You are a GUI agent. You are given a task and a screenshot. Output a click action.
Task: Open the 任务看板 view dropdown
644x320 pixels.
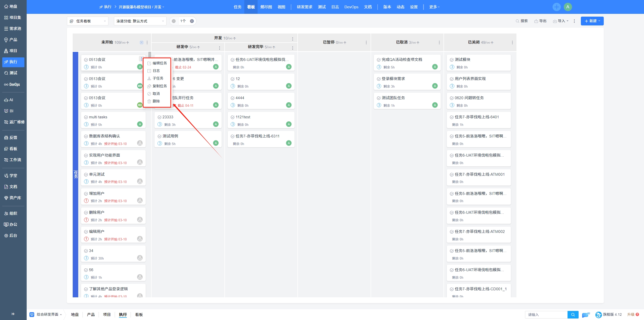[x=88, y=21]
